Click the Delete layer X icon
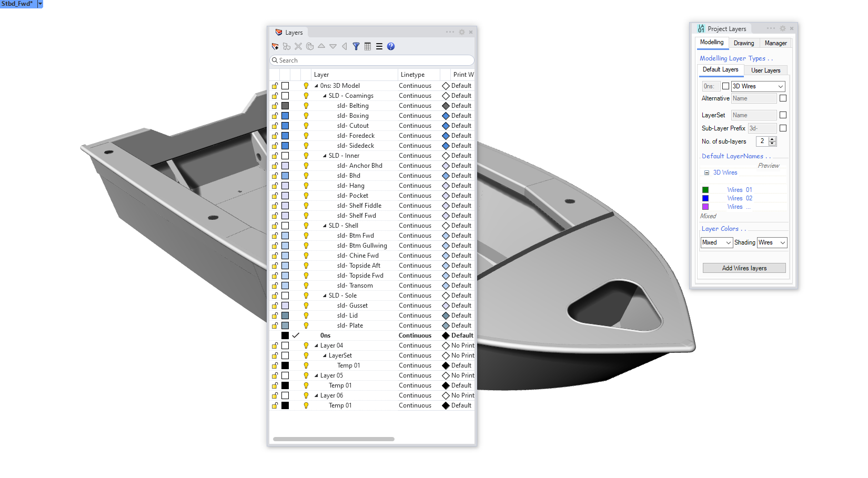This screenshot has width=868, height=478. tap(298, 46)
